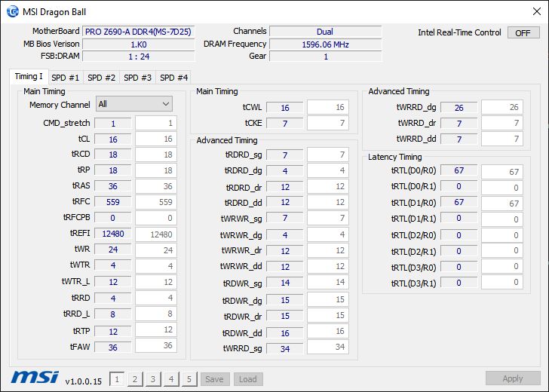Image resolution: width=549 pixels, height=392 pixels.
Task: Click the editable tFAW value field
Action: pos(156,345)
